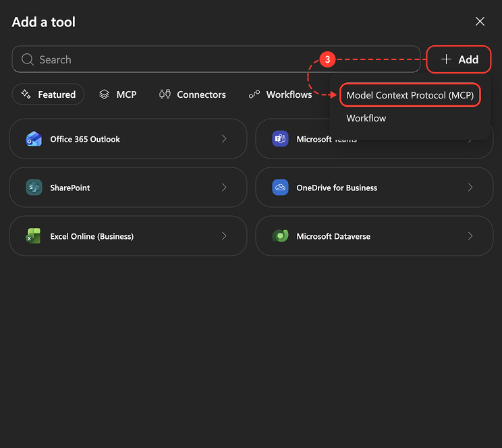This screenshot has width=502, height=448.
Task: Switch to the MCP tab
Action: (x=118, y=94)
